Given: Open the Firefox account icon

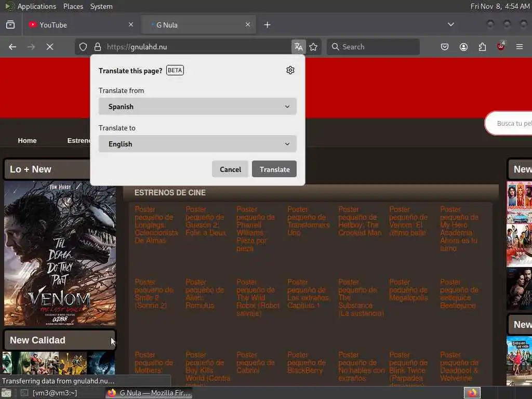Looking at the screenshot, I should (463, 47).
